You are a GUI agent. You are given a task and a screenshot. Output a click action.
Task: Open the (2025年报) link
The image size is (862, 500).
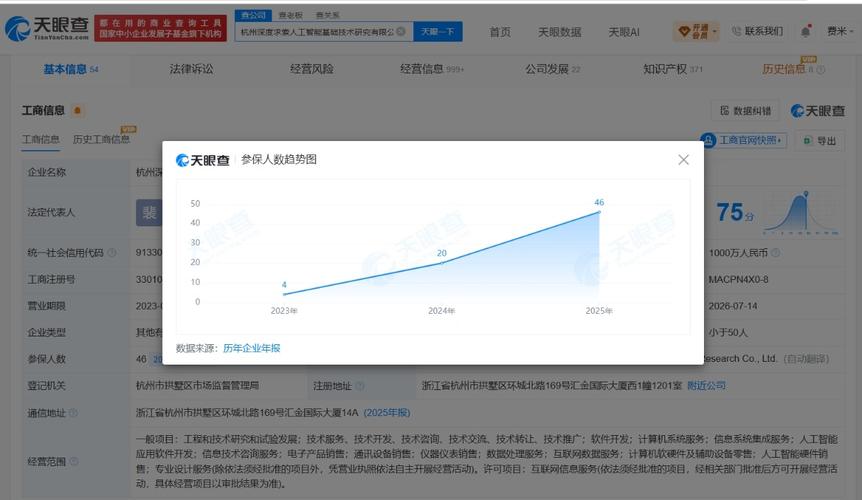pos(387,413)
